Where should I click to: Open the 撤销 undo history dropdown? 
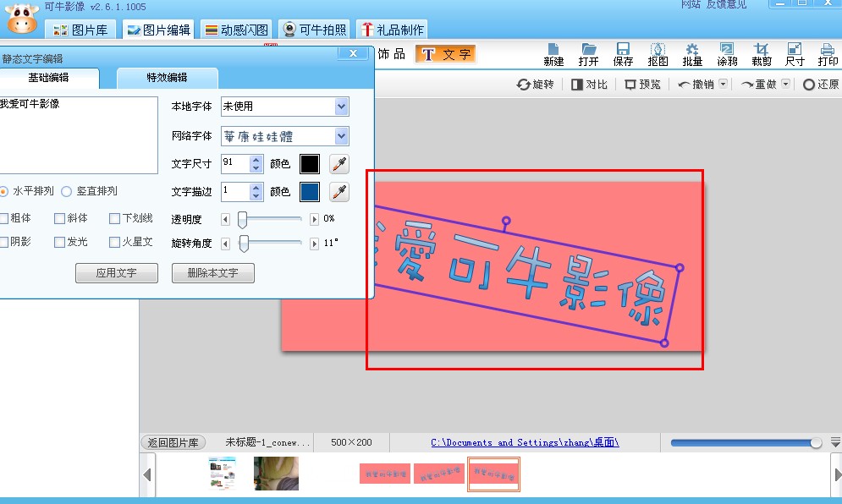point(723,84)
